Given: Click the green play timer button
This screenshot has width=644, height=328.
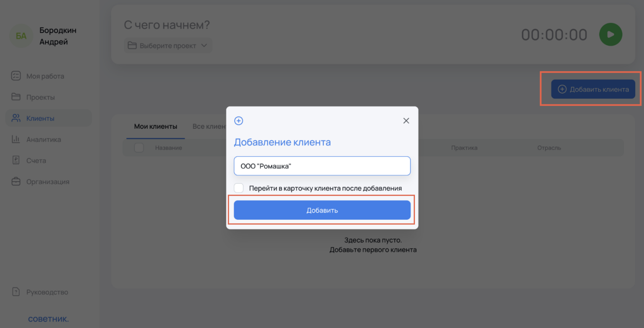Looking at the screenshot, I should (610, 34).
